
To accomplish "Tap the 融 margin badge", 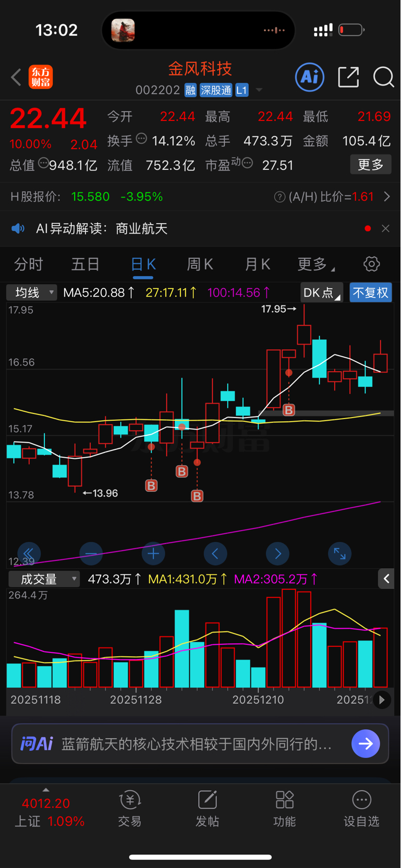I will [190, 90].
